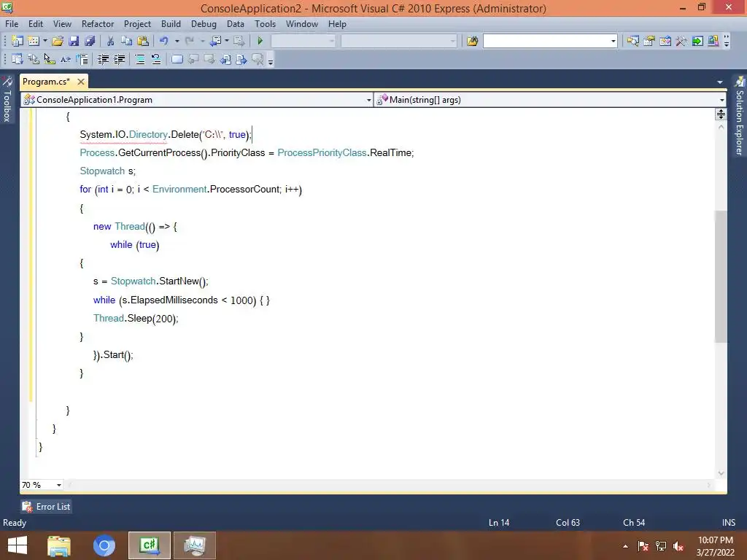Image resolution: width=747 pixels, height=560 pixels.
Task: Close the Program.cs tab with the X
Action: [x=81, y=82]
